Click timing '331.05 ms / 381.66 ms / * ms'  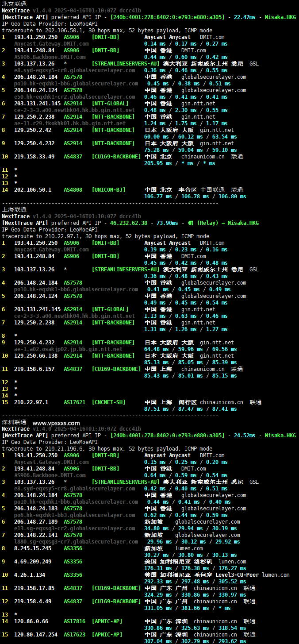(188, 608)
